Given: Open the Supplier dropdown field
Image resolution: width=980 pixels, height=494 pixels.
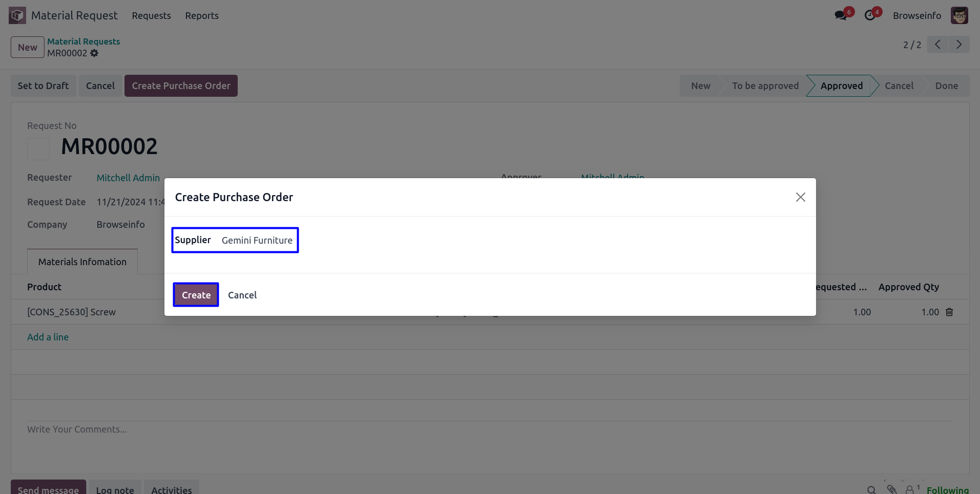Looking at the screenshot, I should tap(257, 241).
